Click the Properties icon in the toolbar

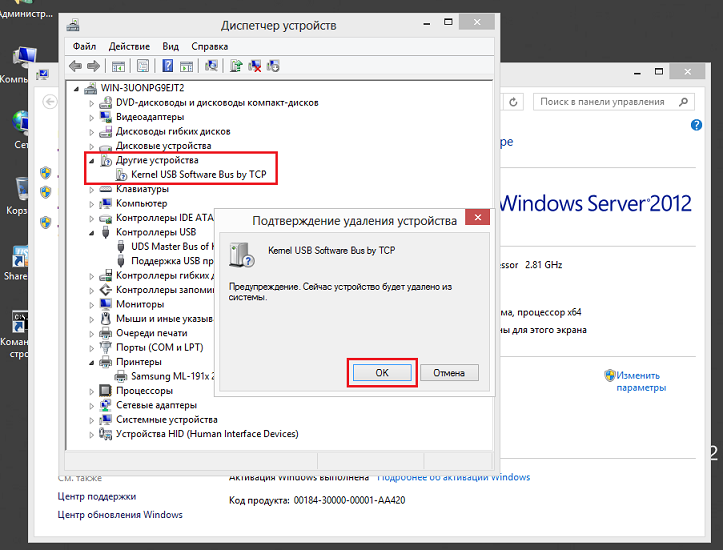coord(143,67)
